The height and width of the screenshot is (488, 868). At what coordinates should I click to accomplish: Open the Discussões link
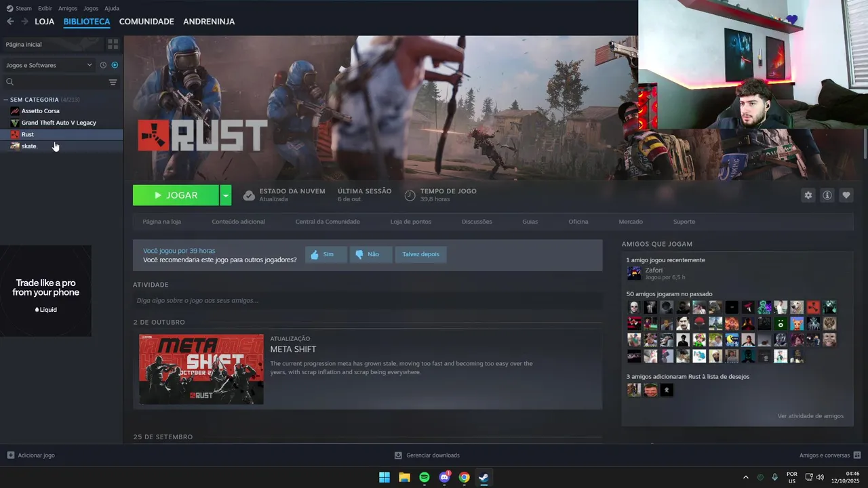477,222
